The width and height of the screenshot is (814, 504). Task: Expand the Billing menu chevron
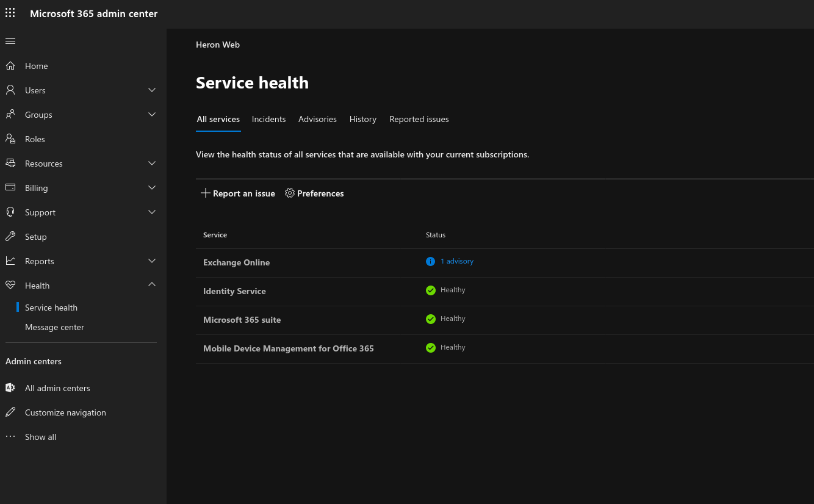point(152,187)
